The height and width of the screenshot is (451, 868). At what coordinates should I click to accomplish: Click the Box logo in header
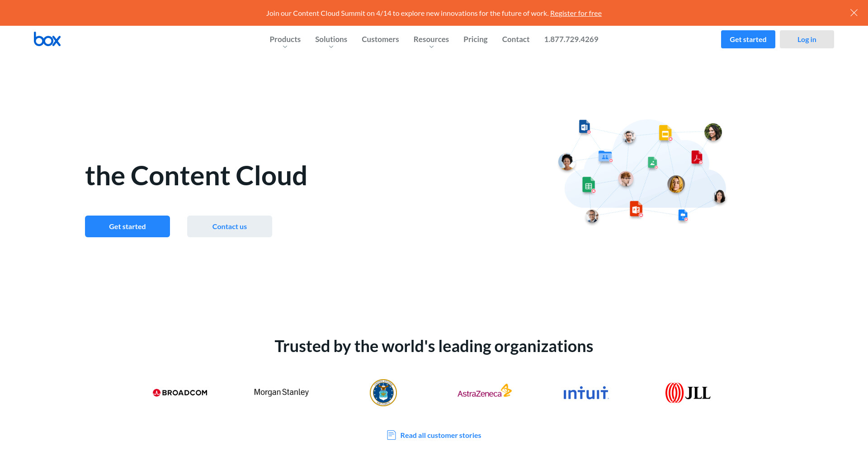(47, 39)
